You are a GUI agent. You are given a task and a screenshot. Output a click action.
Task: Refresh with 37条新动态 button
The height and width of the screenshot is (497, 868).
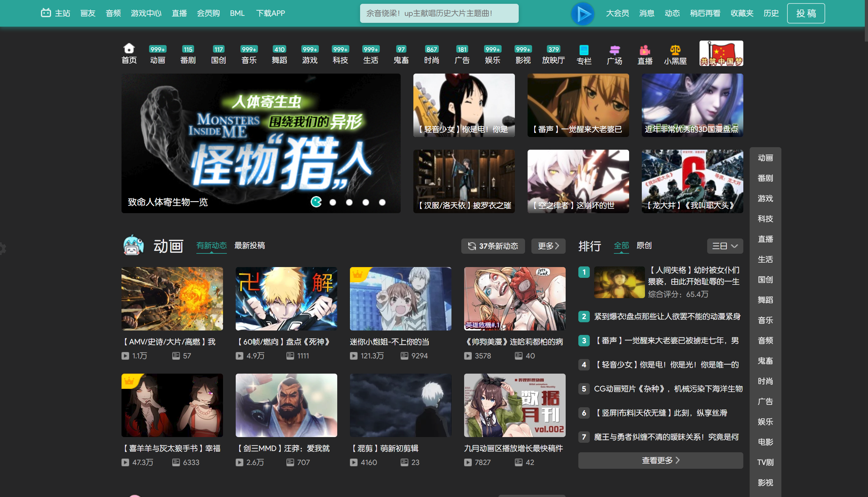tap(493, 246)
